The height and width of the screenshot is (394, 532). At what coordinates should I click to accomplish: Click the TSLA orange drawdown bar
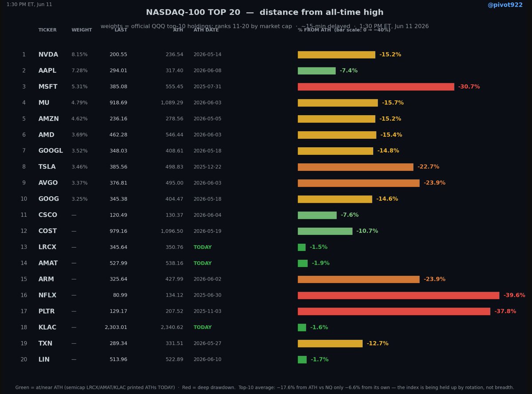(x=356, y=167)
